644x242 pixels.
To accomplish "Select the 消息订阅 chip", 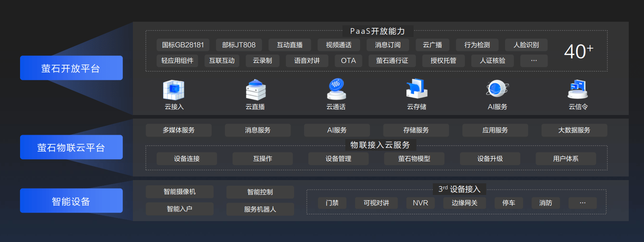I will [x=388, y=45].
